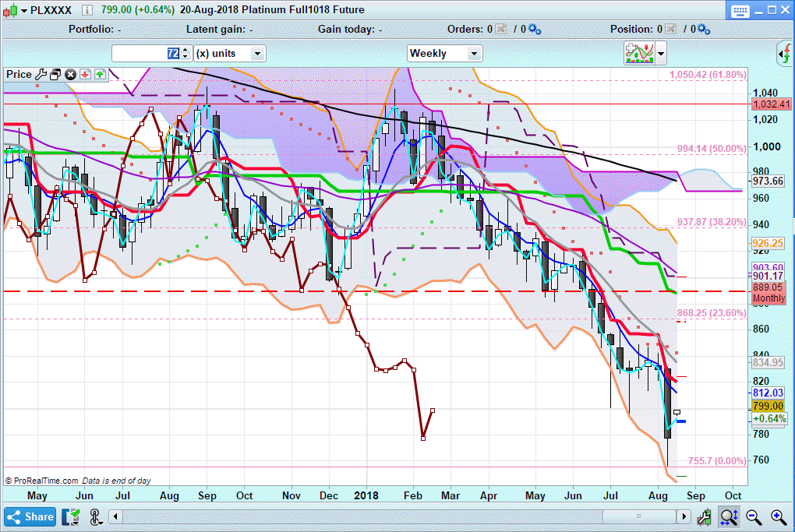Click the Sep label on time axis after Aug 2018
Viewport: 795px width, 532px height.
tap(695, 495)
